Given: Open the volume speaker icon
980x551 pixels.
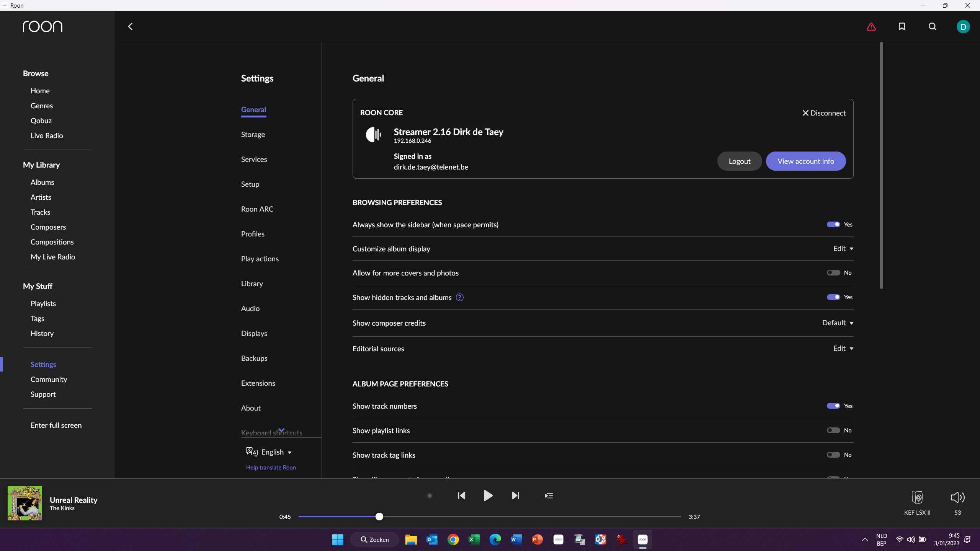Looking at the screenshot, I should pyautogui.click(x=957, y=497).
